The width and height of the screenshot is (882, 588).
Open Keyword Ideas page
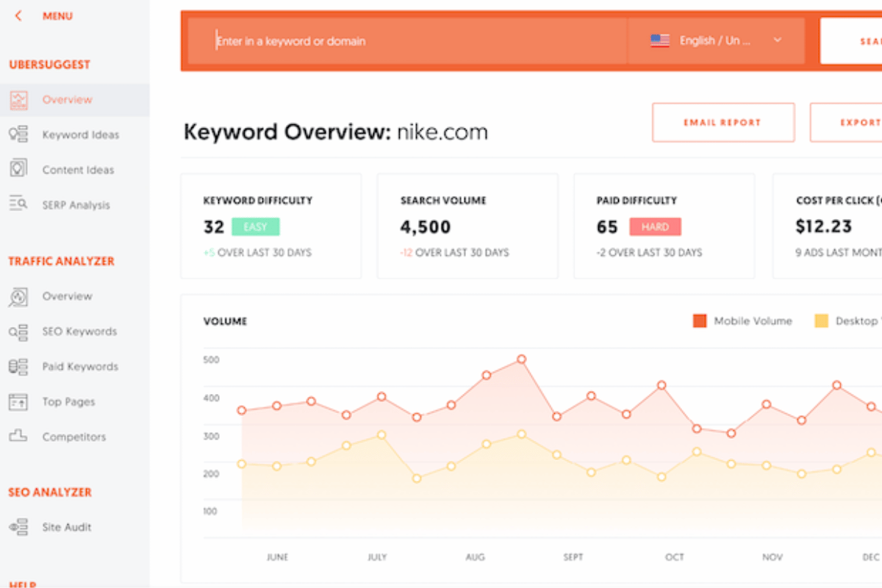click(80, 135)
